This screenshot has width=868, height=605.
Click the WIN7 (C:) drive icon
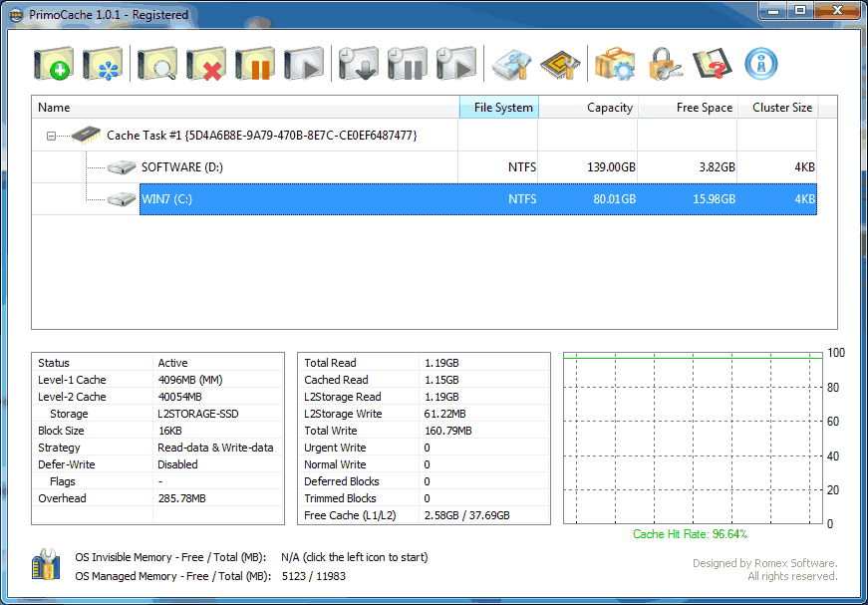(x=122, y=199)
